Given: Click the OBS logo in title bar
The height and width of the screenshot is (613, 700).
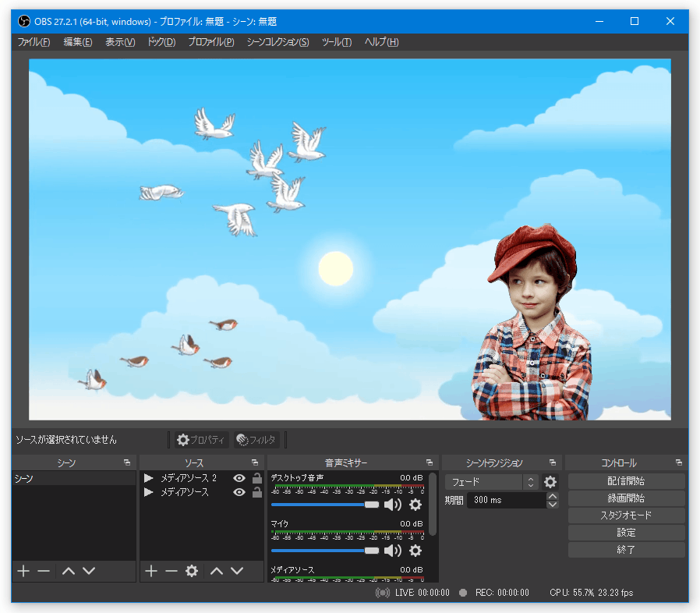Looking at the screenshot, I should 24,21.
